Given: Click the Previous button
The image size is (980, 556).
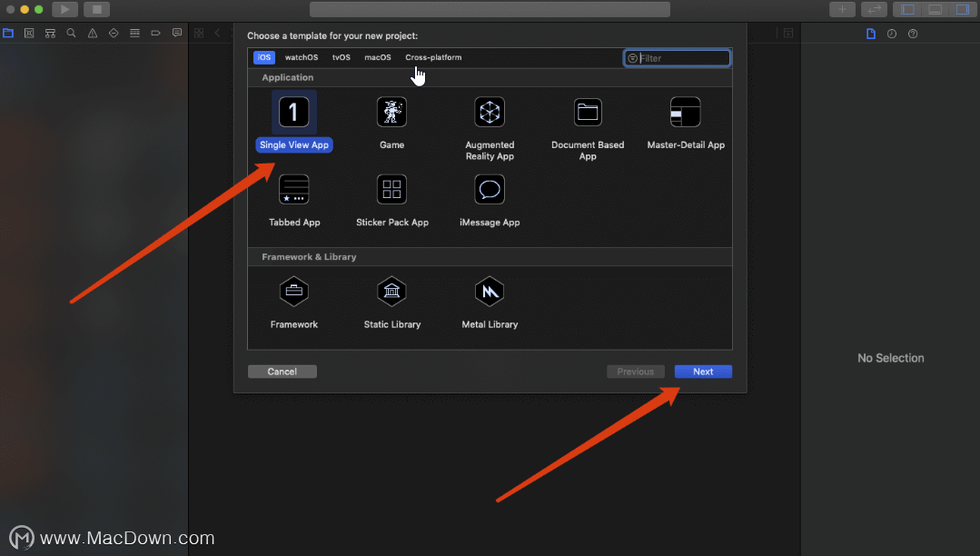Looking at the screenshot, I should point(636,372).
